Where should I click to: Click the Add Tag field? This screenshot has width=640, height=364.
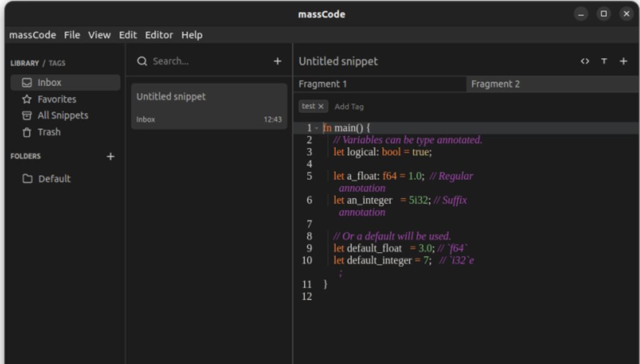coord(349,107)
